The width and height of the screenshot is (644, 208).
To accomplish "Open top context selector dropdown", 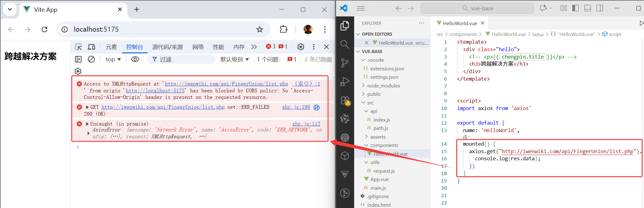I will [x=113, y=59].
